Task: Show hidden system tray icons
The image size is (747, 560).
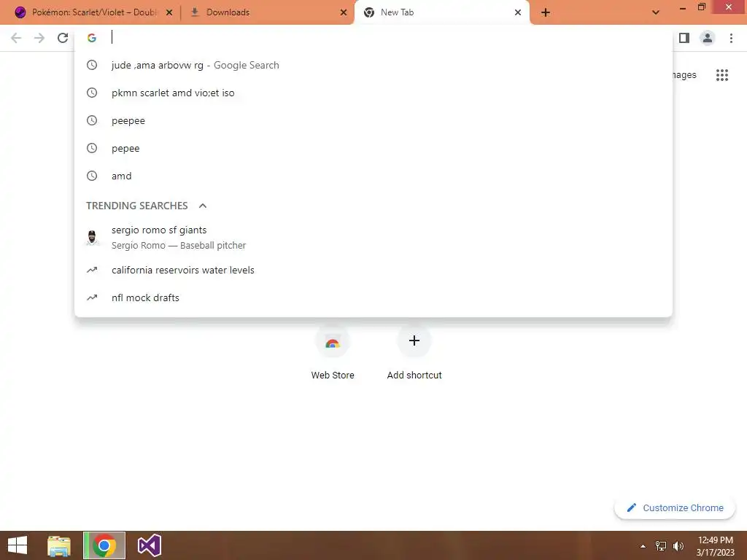Action: pyautogui.click(x=643, y=546)
